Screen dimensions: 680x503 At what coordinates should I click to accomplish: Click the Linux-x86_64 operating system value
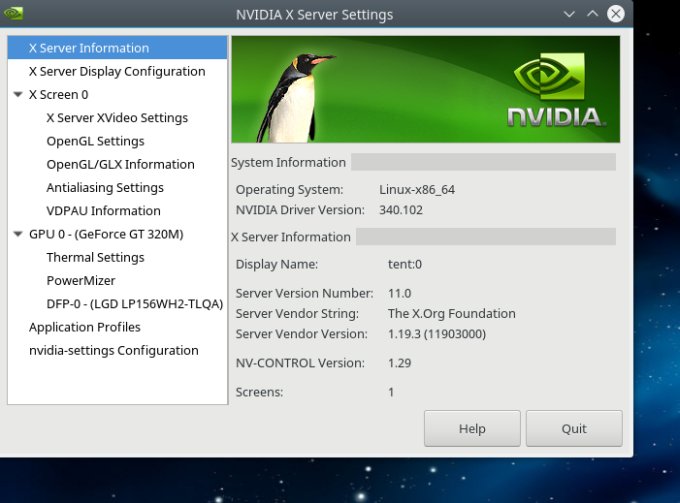click(x=417, y=189)
